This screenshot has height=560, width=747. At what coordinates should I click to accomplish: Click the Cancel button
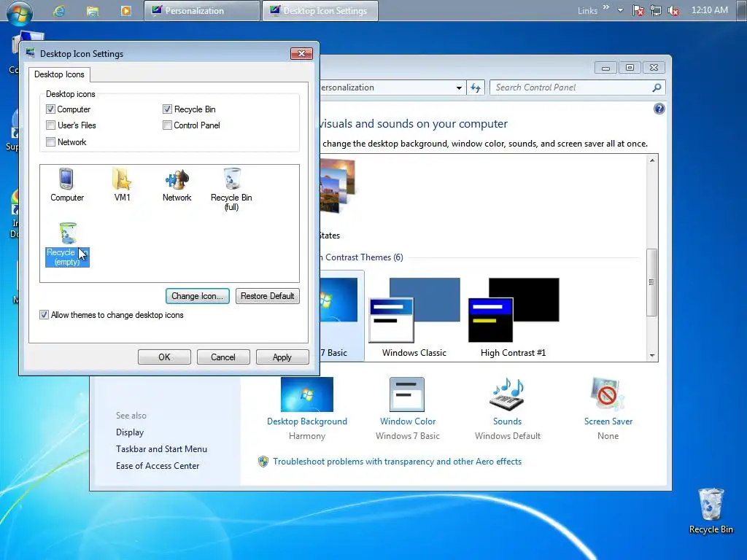tap(223, 357)
